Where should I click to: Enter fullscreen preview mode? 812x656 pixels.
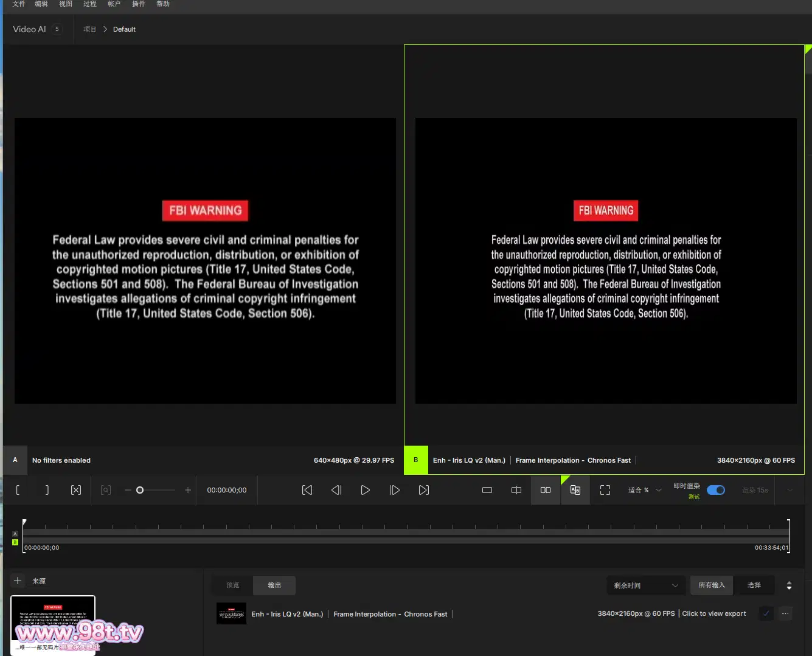(605, 490)
